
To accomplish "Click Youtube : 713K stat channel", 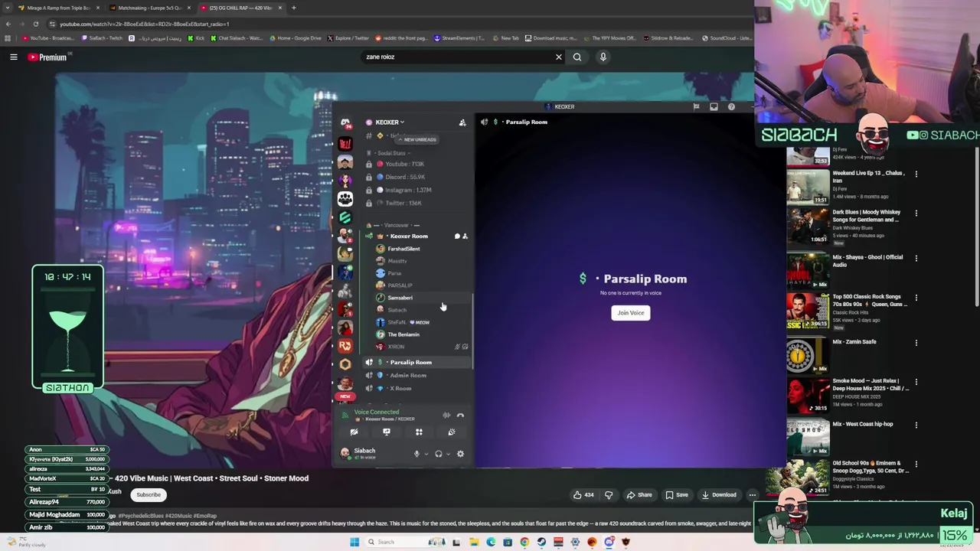I will click(x=418, y=164).
